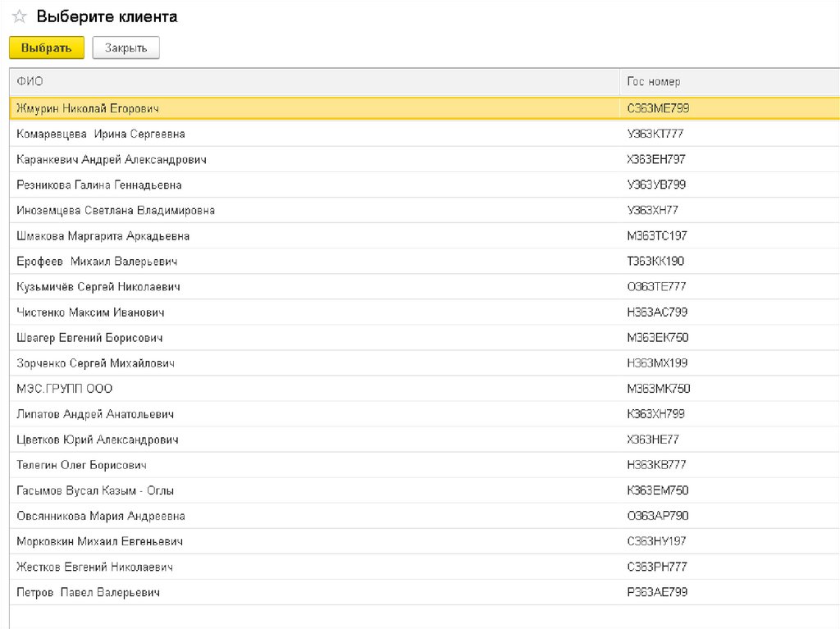
Task: Click plate number Н363АС799
Action: pos(657,312)
